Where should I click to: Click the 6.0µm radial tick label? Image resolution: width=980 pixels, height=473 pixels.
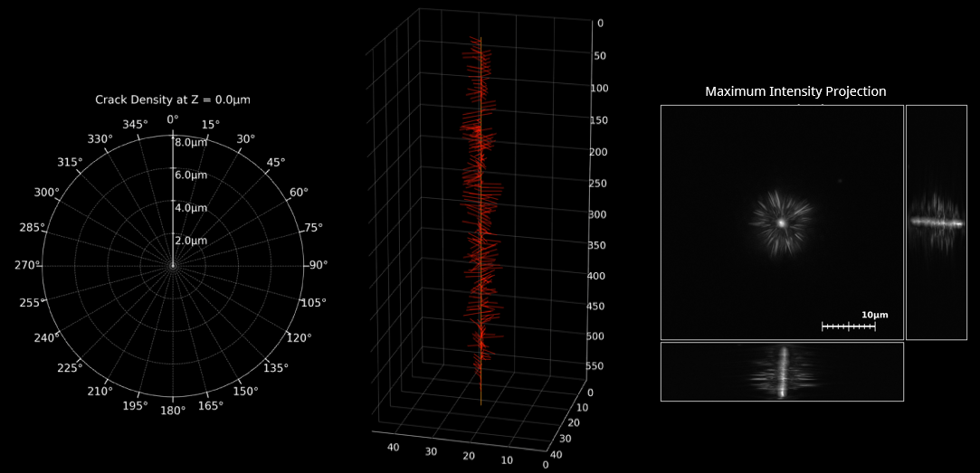point(191,175)
